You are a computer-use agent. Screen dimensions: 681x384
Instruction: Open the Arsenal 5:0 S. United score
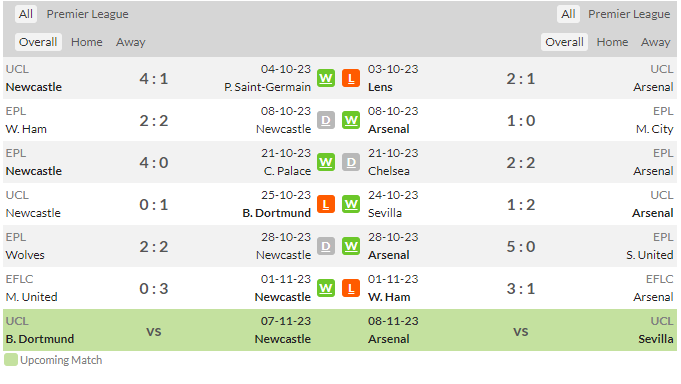coord(521,247)
